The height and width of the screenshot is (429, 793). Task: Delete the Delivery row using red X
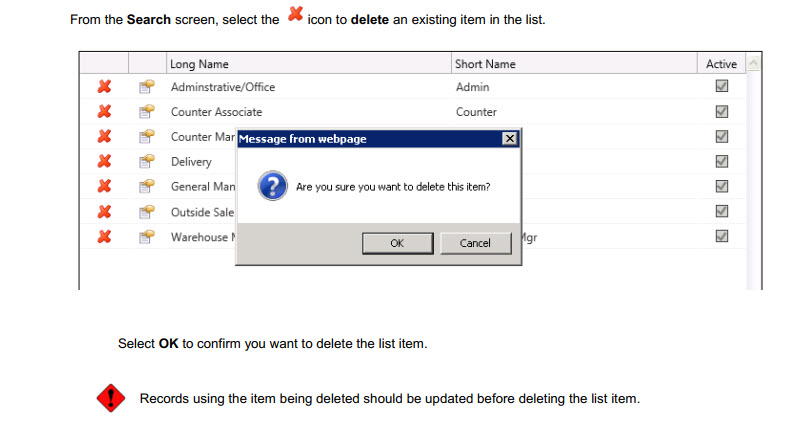coord(103,162)
